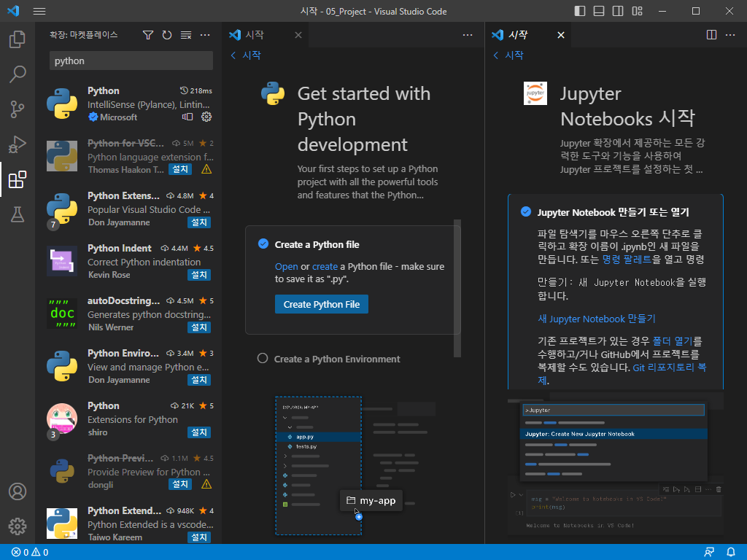Refresh the extensions list
This screenshot has width=747, height=560.
click(x=167, y=35)
